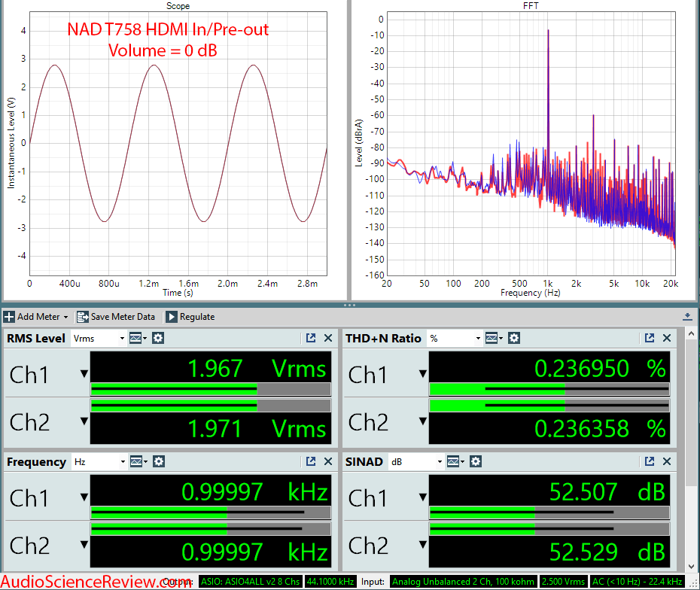The width and height of the screenshot is (700, 590).
Task: Click SINAD meter graph view icon
Action: click(455, 461)
